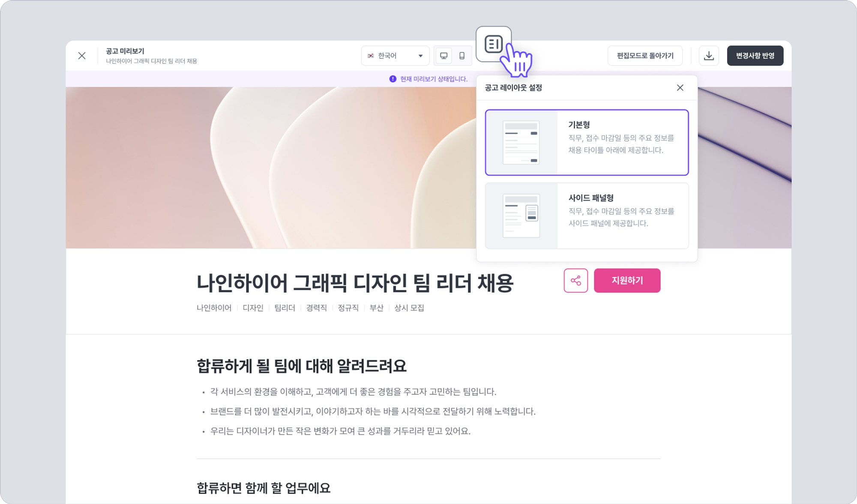Close the 공고 레이아웃 설정 panel
Screen dimensions: 857x504
point(680,88)
